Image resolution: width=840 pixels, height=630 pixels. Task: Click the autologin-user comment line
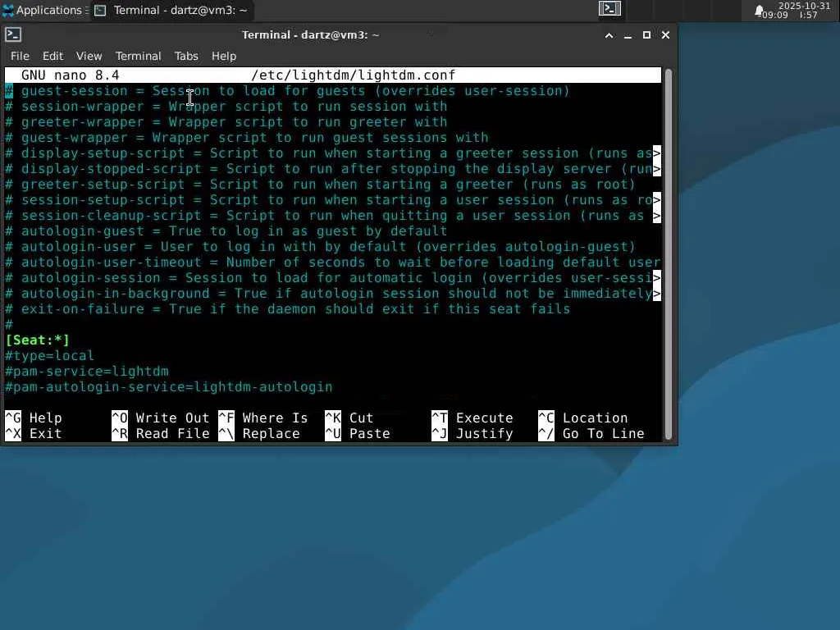(320, 246)
